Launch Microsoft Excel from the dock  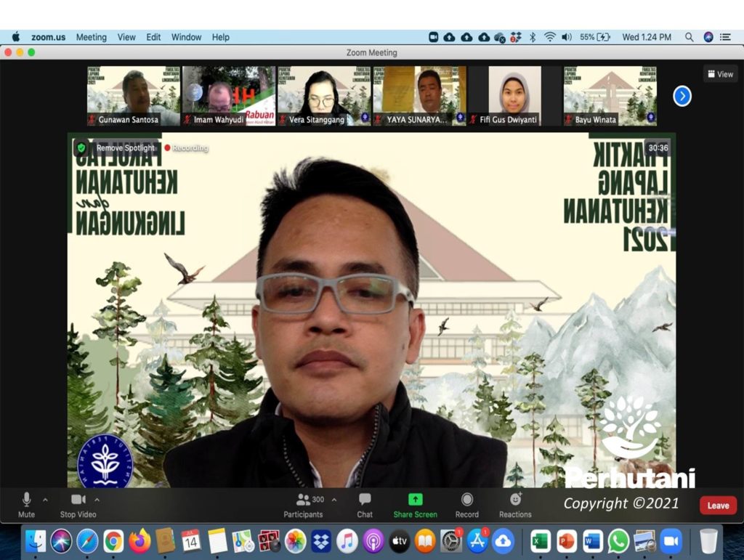pyautogui.click(x=541, y=541)
